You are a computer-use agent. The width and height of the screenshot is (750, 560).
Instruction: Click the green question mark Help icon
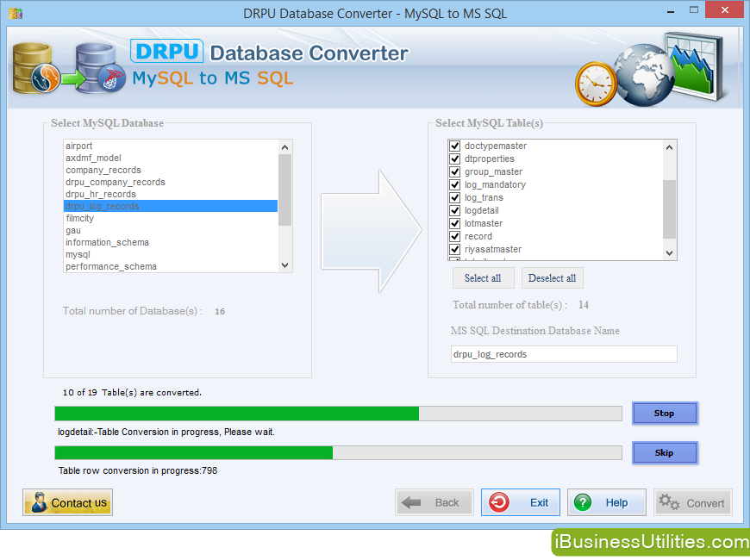(x=583, y=502)
